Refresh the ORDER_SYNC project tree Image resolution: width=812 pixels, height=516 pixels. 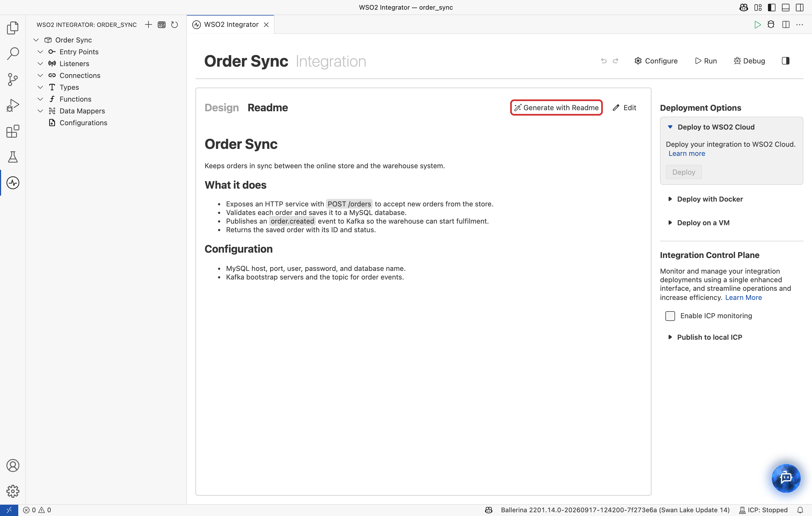pyautogui.click(x=174, y=25)
